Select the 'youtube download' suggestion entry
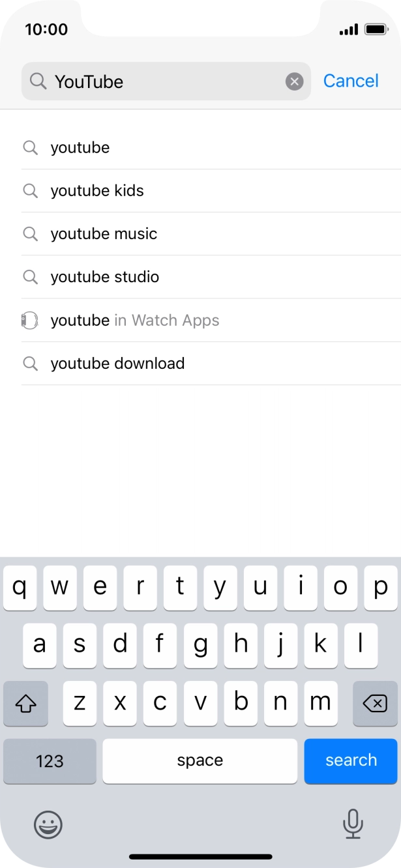Screen dimensions: 401x868 pyautogui.click(x=117, y=363)
